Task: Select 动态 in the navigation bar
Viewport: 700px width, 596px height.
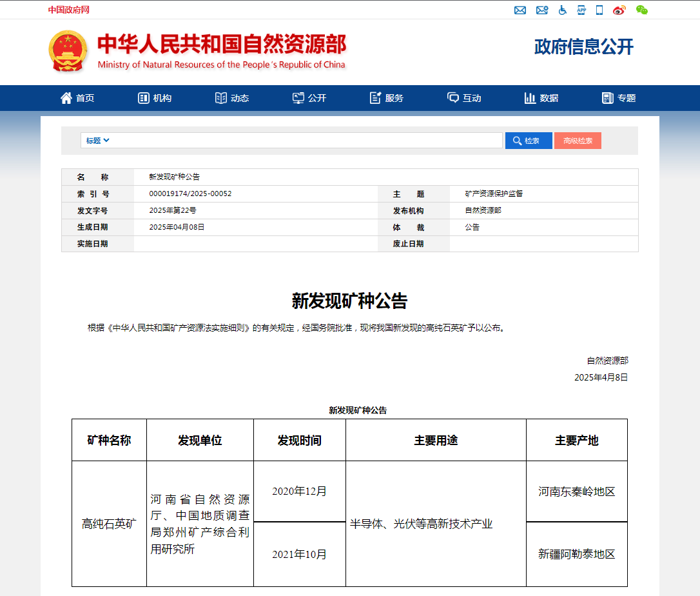Action: pyautogui.click(x=232, y=98)
